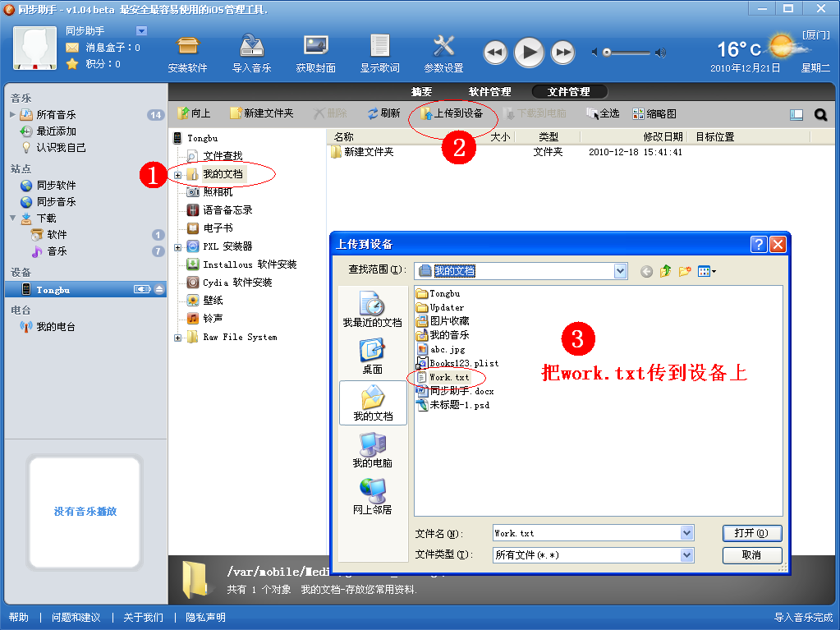Open the 文件类型 file type dropdown
840x630 pixels.
point(686,555)
